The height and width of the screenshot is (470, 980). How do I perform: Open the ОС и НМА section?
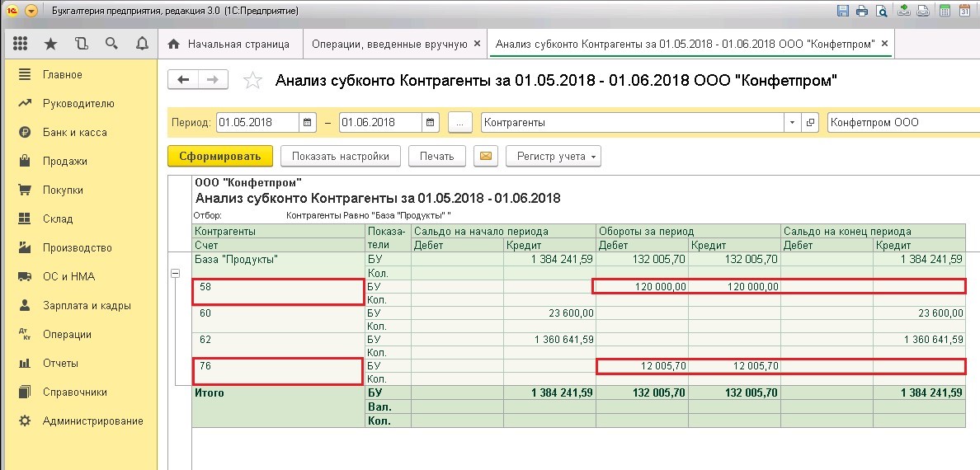click(68, 276)
